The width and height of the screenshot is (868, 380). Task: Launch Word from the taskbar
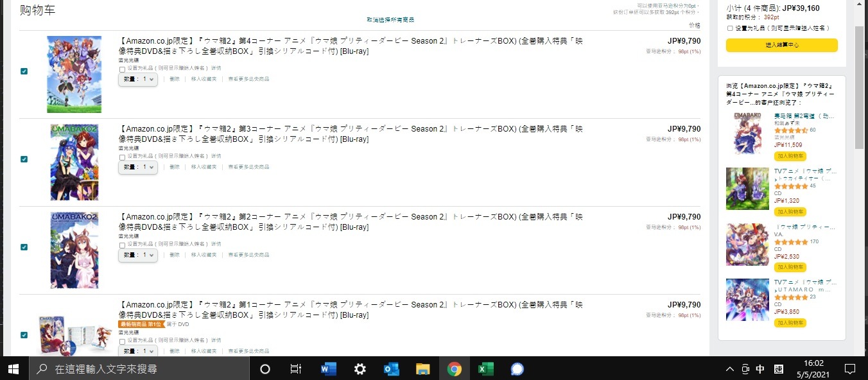tap(328, 368)
